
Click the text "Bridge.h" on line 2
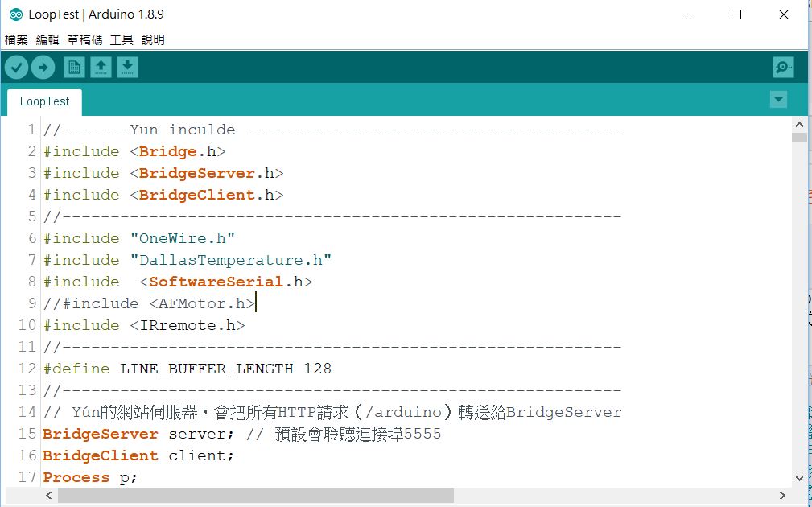(x=178, y=152)
